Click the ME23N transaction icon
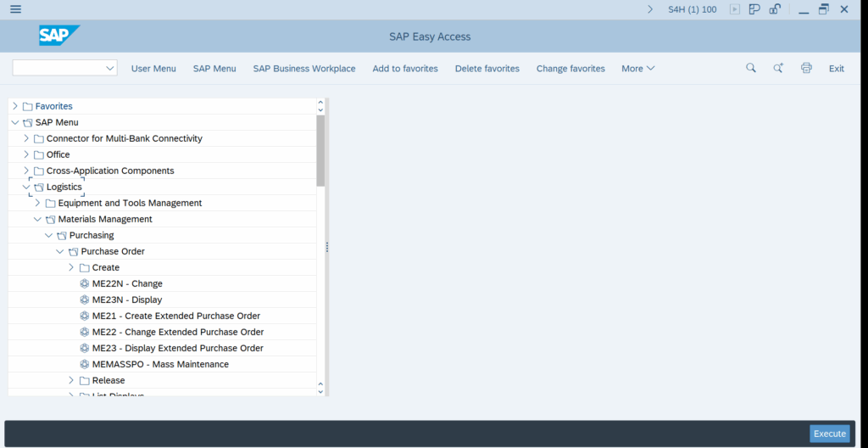Image resolution: width=868 pixels, height=448 pixels. [x=84, y=300]
